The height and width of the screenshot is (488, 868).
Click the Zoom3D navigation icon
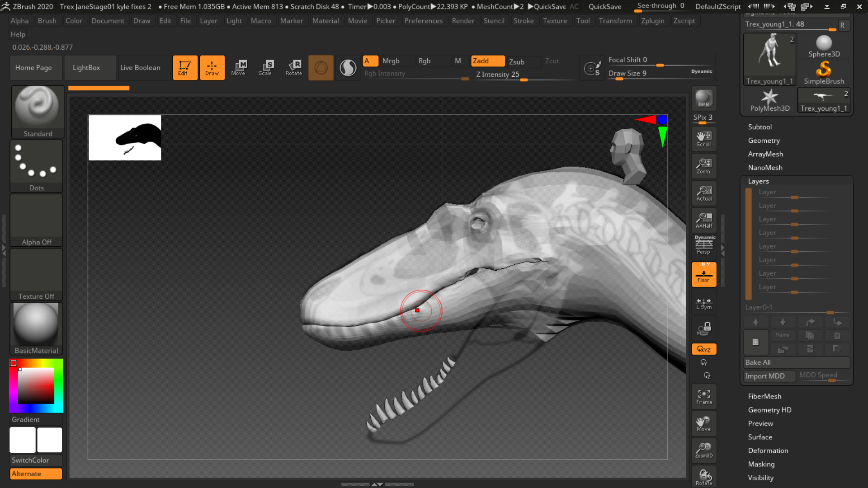coord(703,450)
